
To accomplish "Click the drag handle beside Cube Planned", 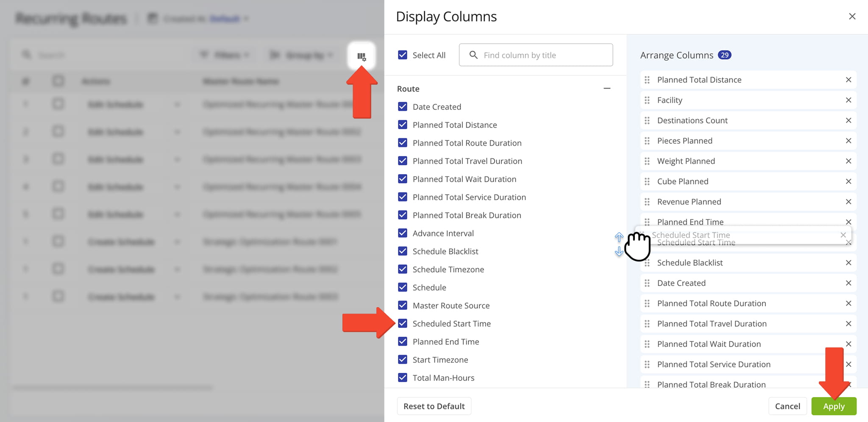I will tap(647, 181).
